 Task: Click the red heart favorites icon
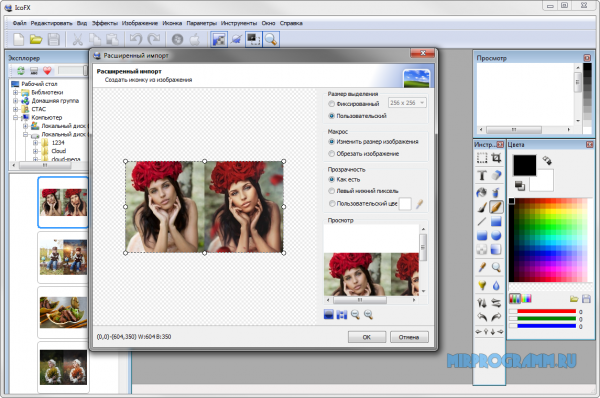(47, 70)
